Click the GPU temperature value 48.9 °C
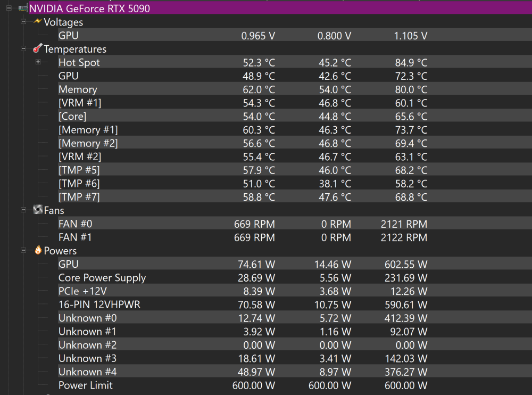This screenshot has width=532, height=395. (259, 76)
